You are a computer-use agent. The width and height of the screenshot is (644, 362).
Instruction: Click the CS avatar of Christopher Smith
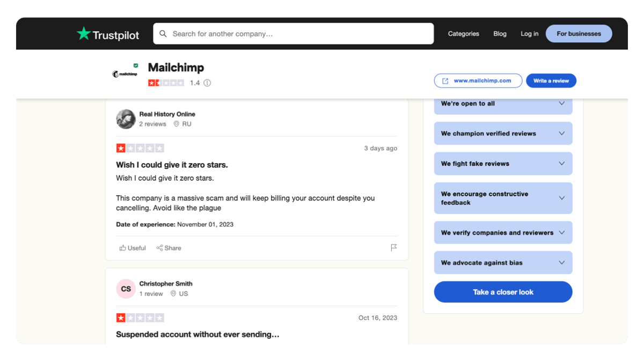click(126, 289)
